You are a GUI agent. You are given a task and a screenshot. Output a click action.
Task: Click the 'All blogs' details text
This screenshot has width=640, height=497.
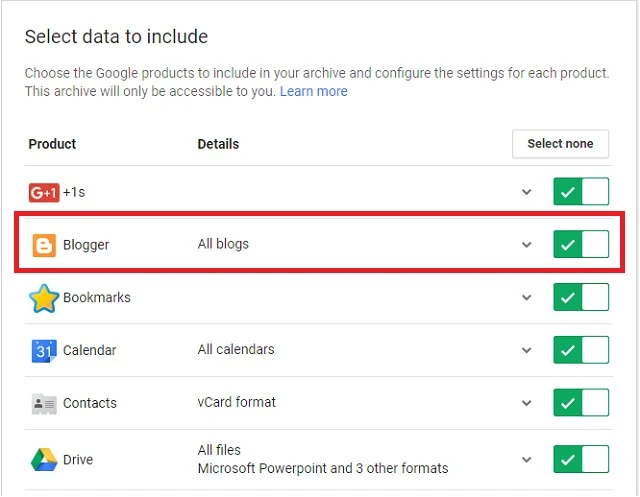click(223, 244)
